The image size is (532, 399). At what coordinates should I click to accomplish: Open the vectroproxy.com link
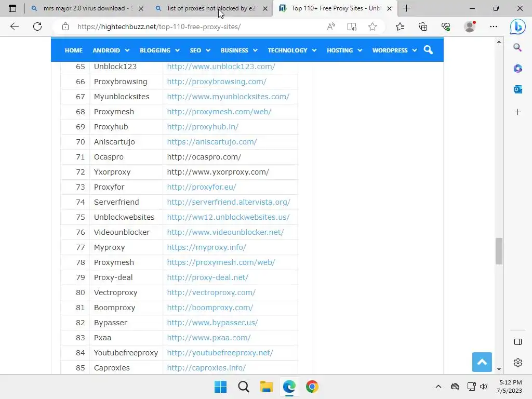tap(211, 292)
